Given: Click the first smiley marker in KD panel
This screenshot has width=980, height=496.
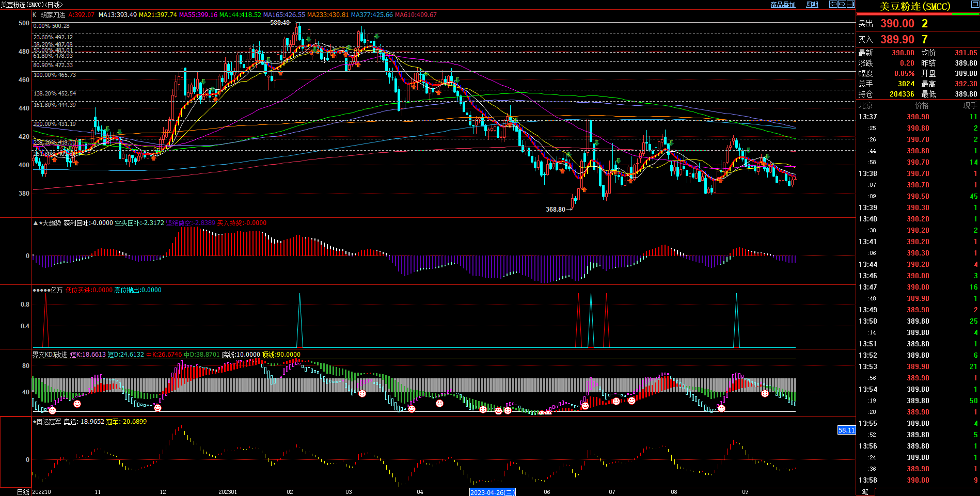Looking at the screenshot, I should point(52,410).
